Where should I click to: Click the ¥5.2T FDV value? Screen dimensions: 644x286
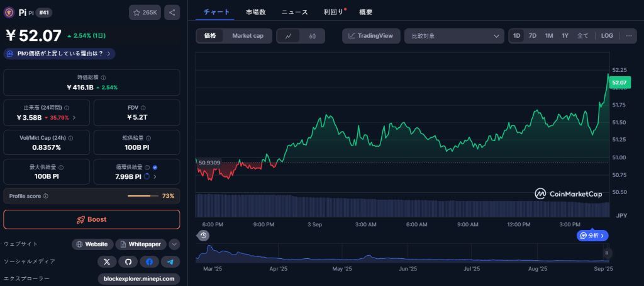(136, 118)
